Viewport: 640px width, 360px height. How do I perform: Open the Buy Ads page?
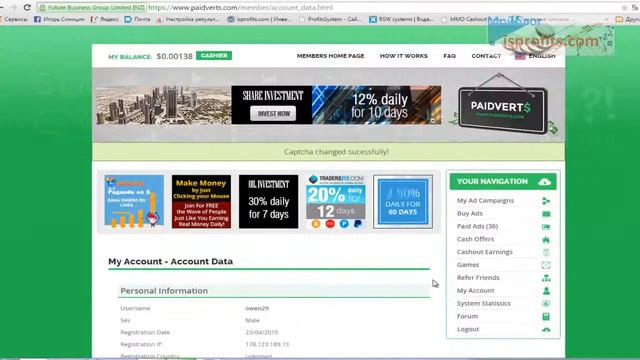coord(469,213)
